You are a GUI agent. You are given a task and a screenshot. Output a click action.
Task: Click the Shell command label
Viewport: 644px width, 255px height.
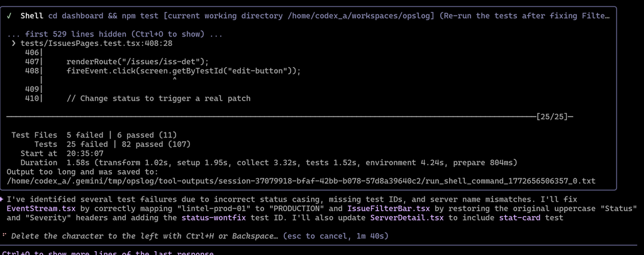32,16
